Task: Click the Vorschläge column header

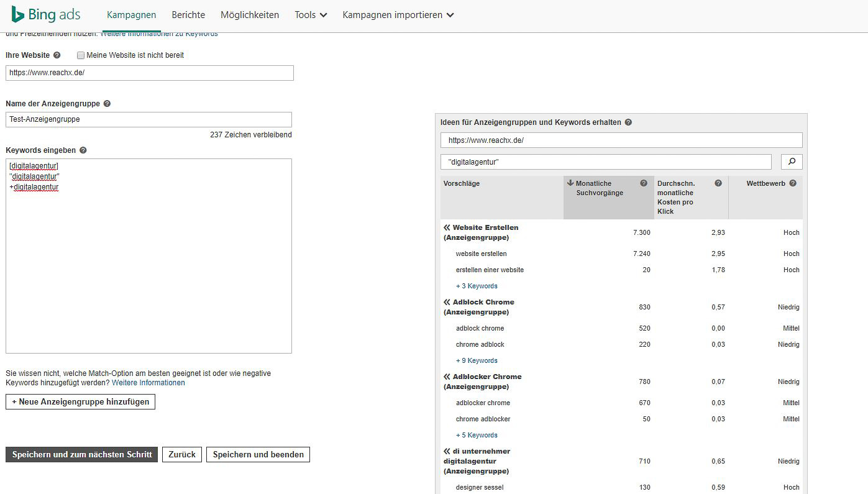Action: [x=462, y=183]
